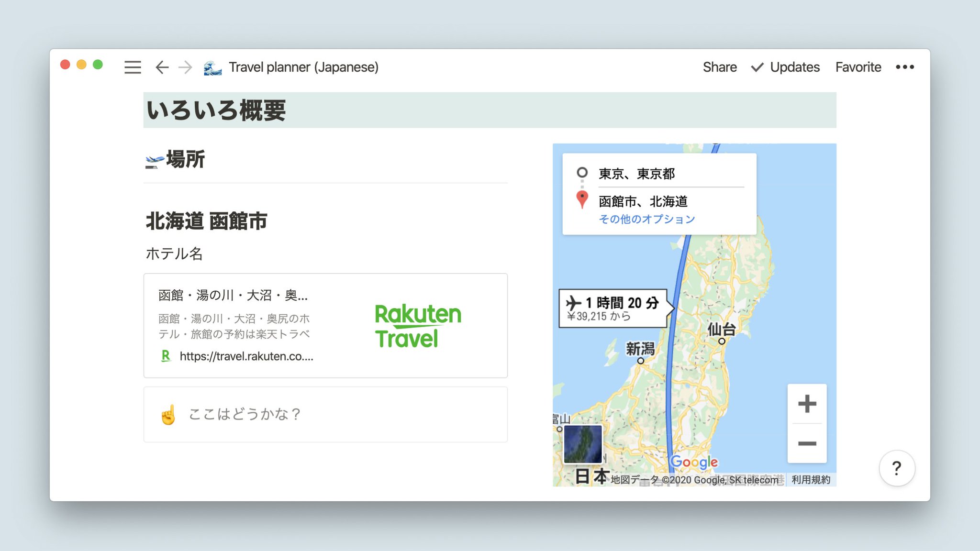Click the 1 時間 20 分 flight info box
Image resolution: width=980 pixels, height=551 pixels.
[613, 308]
